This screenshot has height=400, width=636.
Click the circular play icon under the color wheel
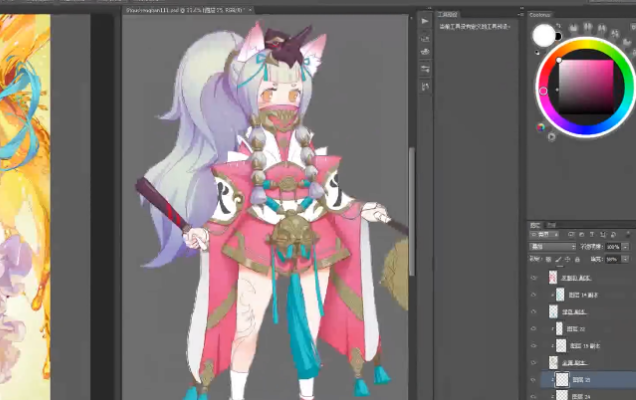(x=551, y=137)
